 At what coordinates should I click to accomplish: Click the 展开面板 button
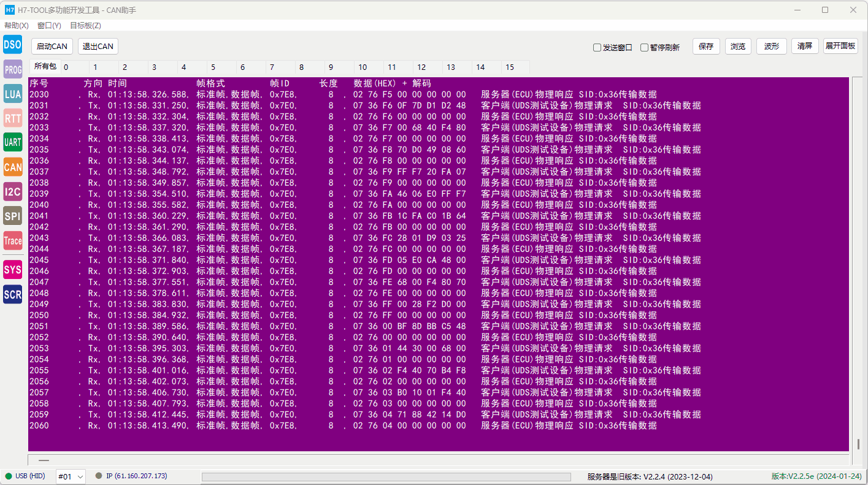coord(840,46)
